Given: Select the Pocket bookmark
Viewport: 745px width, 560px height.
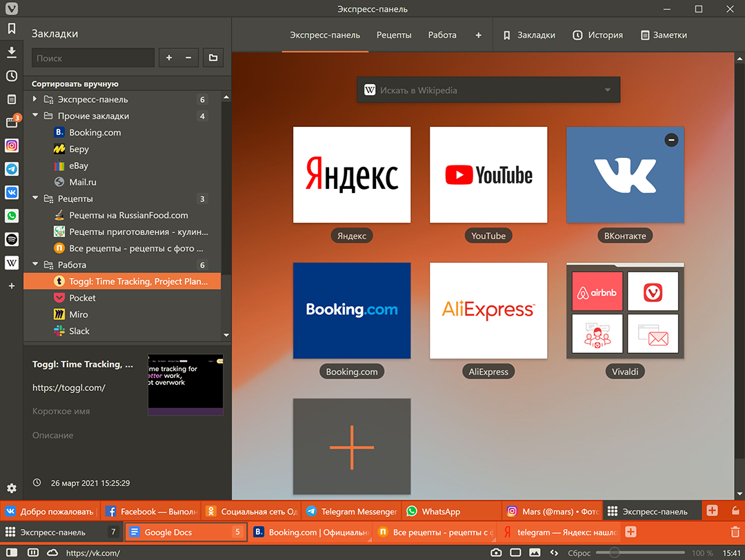Looking at the screenshot, I should click(x=122, y=298).
